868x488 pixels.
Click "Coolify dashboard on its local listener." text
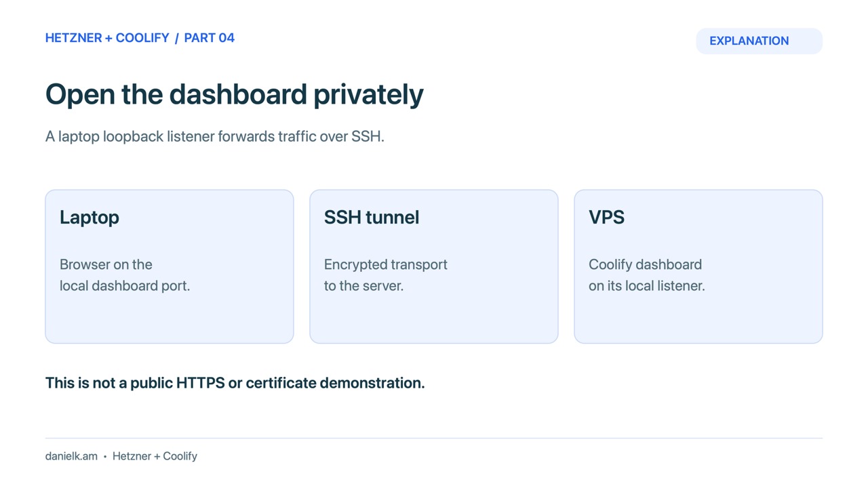click(647, 275)
